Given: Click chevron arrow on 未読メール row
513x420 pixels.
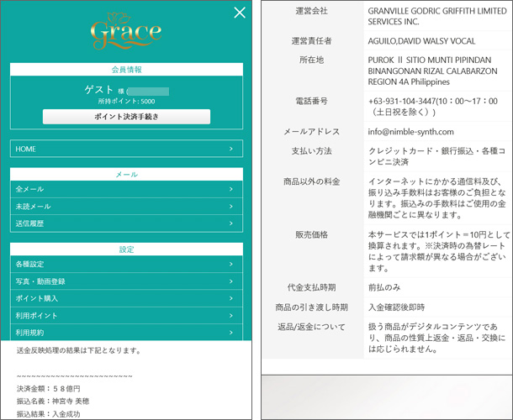Looking at the screenshot, I should [x=230, y=207].
